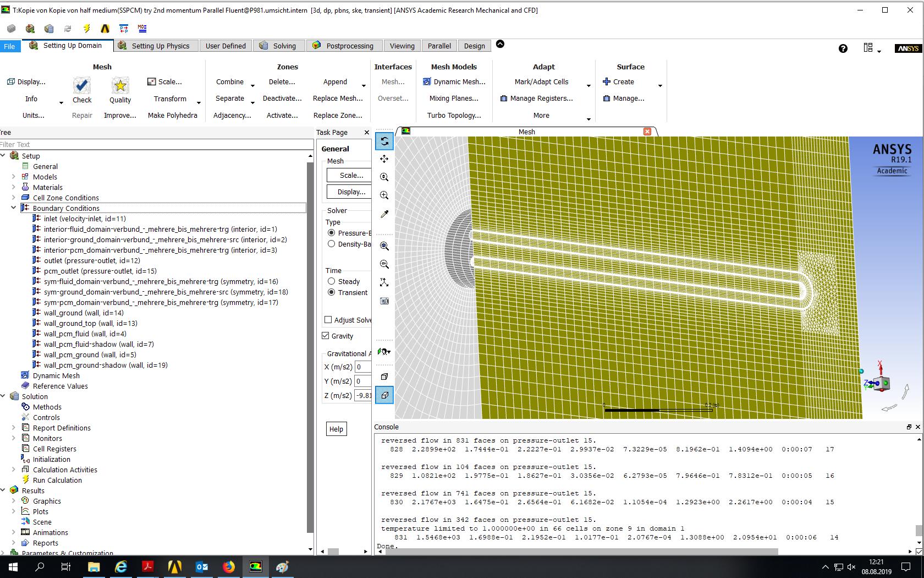Click the Make Polyhedra button

172,115
